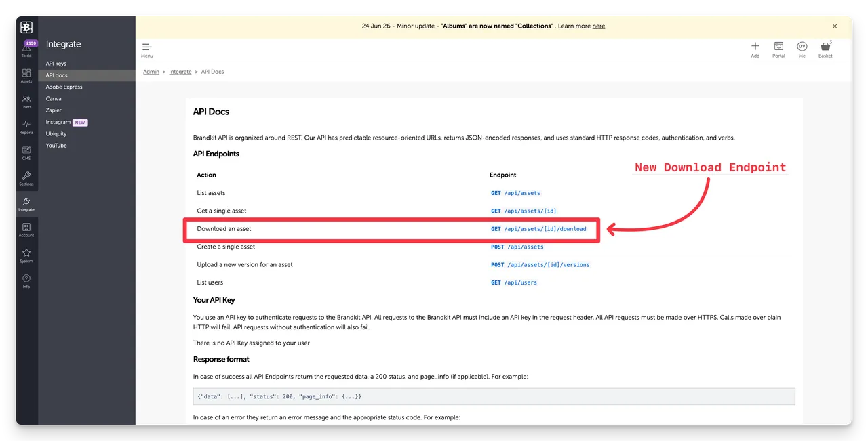Click the 'Your API Key' heading
Image resolution: width=868 pixels, height=441 pixels.
[214, 300]
